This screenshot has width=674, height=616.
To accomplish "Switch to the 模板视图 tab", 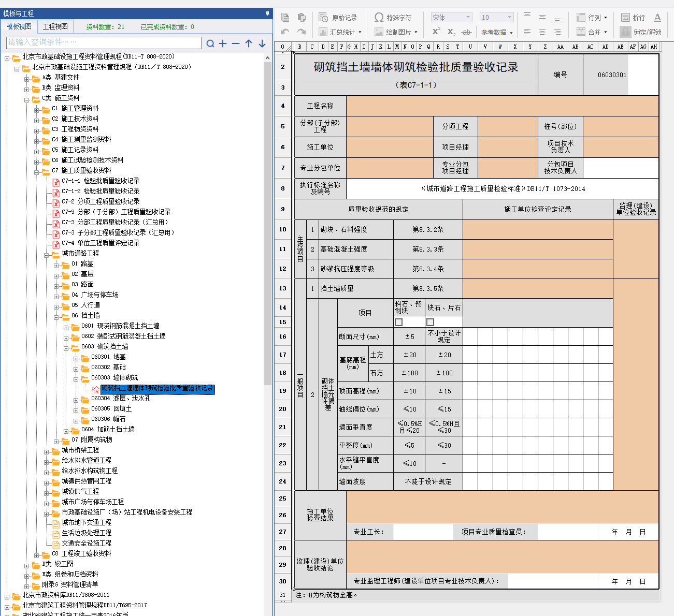I will click(x=19, y=26).
